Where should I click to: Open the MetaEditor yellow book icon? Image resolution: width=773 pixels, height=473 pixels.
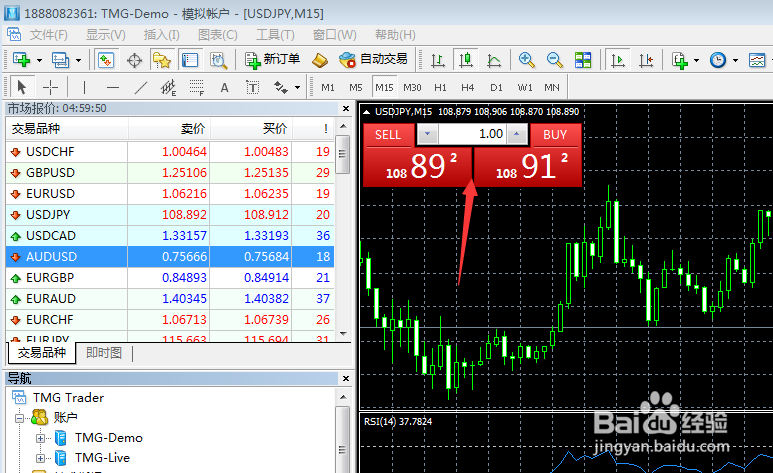[320, 60]
